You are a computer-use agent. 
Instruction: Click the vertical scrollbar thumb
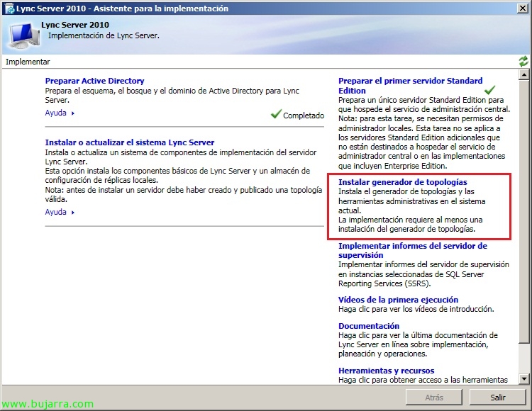[524, 212]
